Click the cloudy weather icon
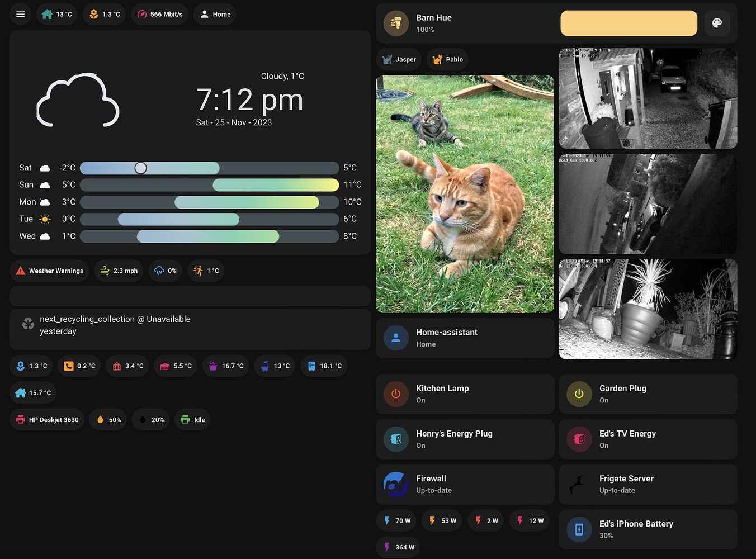 [x=78, y=101]
